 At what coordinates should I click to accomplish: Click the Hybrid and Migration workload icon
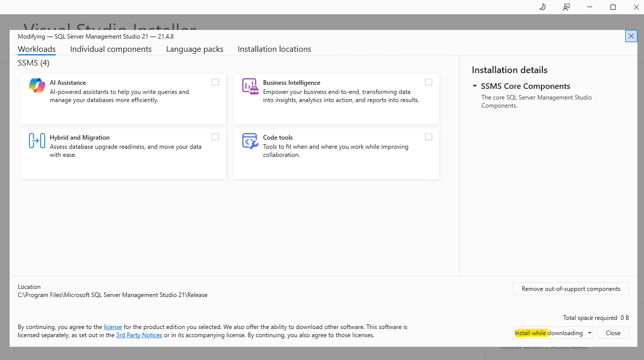pyautogui.click(x=37, y=141)
